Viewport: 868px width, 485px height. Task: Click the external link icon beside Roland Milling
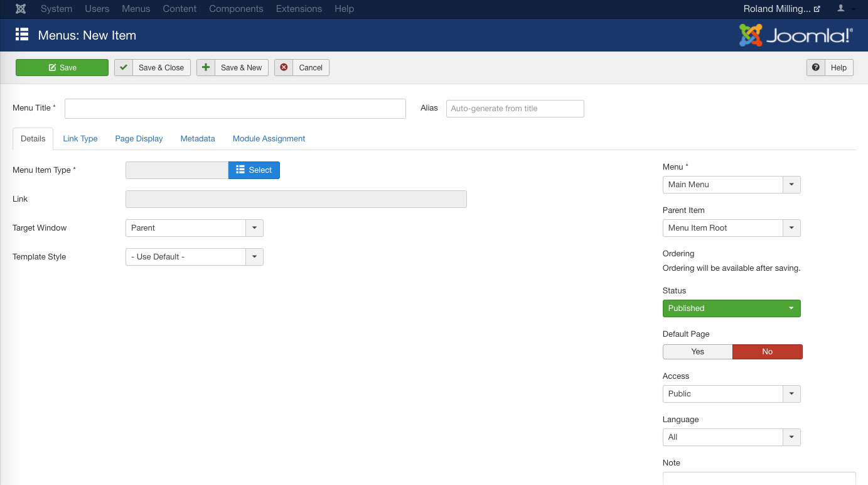click(x=817, y=9)
